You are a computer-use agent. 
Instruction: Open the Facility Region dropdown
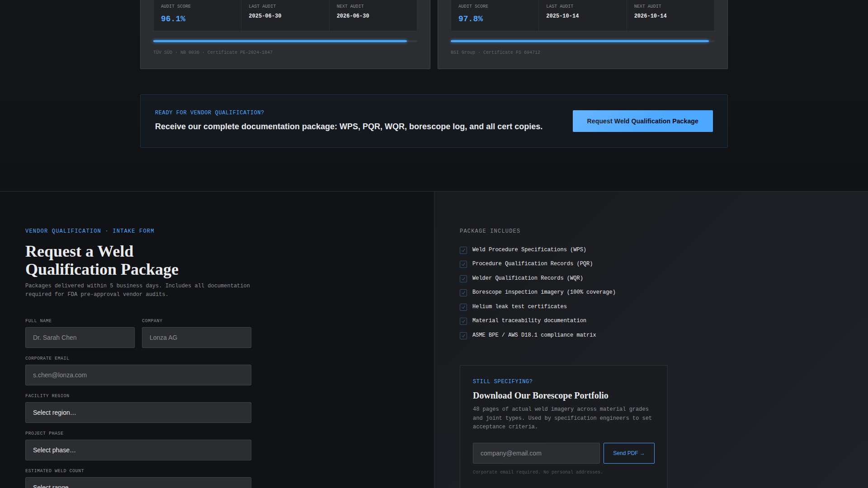tap(138, 412)
